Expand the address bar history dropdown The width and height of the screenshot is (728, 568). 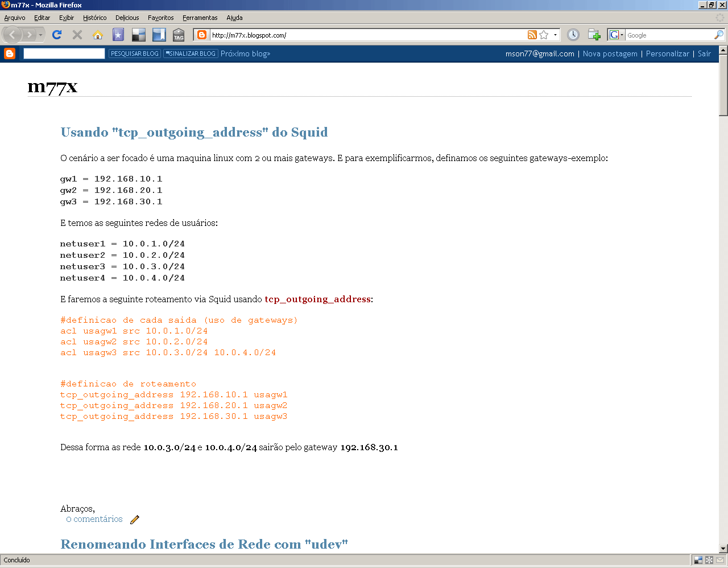[x=556, y=35]
